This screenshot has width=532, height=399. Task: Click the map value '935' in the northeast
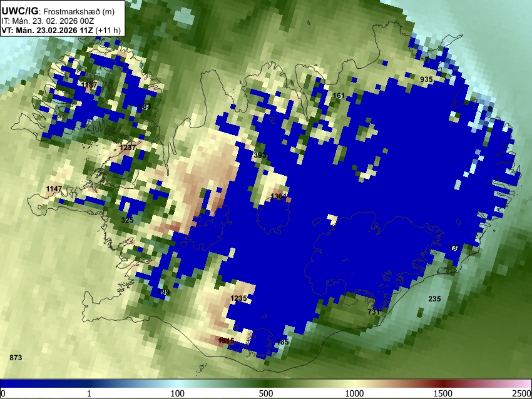click(426, 79)
